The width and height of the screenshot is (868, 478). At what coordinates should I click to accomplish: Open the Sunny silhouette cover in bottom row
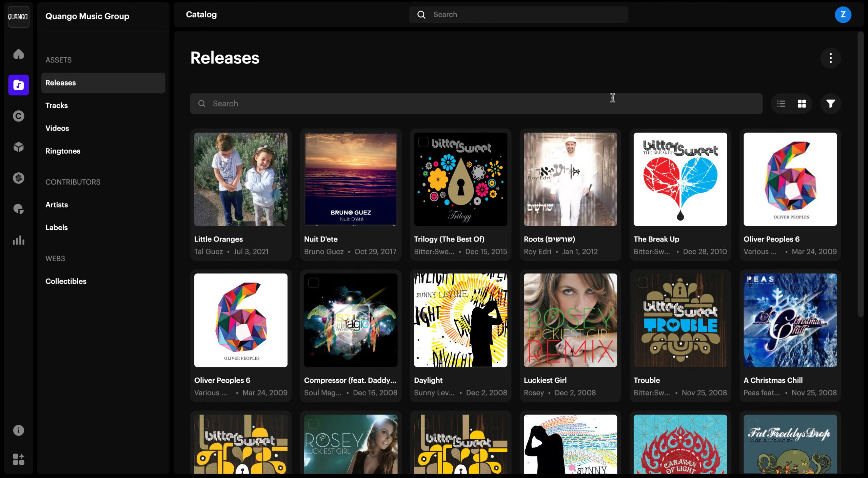point(570,444)
